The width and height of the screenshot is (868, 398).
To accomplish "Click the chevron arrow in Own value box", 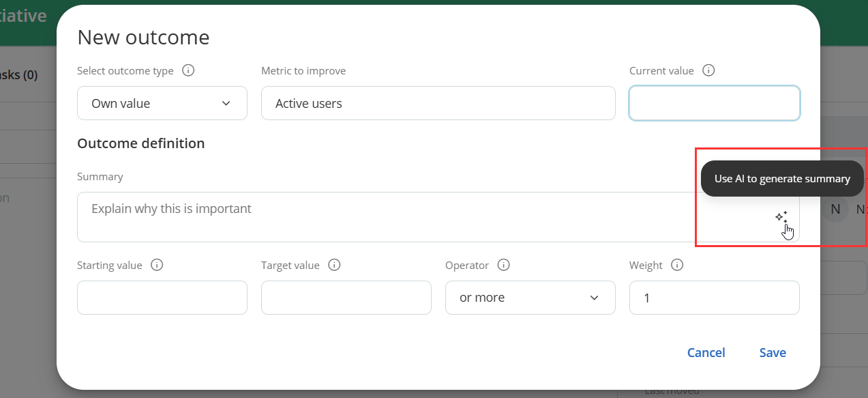I will pos(226,103).
